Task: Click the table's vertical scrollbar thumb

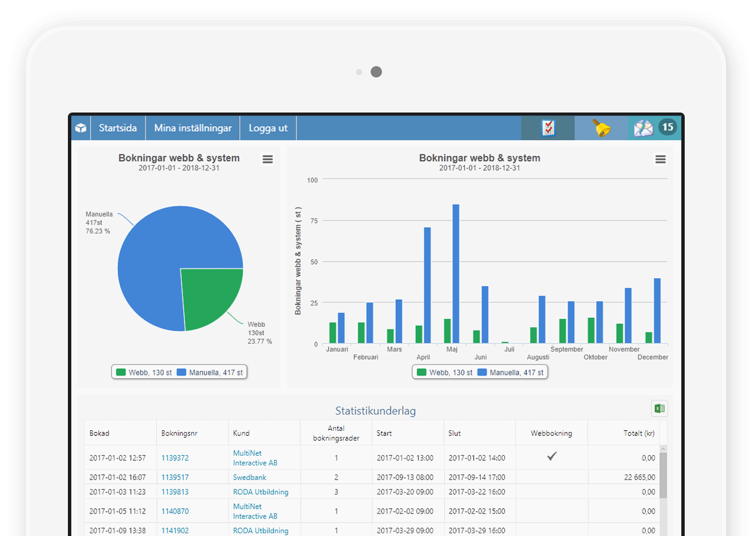Action: (x=663, y=475)
